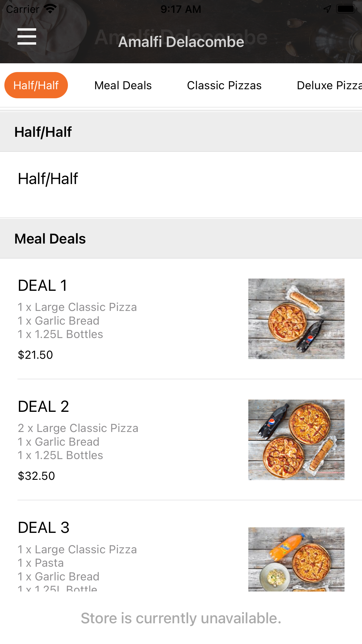Open the DEAL 1 item
Viewport: 362px width, 644px height.
181,319
